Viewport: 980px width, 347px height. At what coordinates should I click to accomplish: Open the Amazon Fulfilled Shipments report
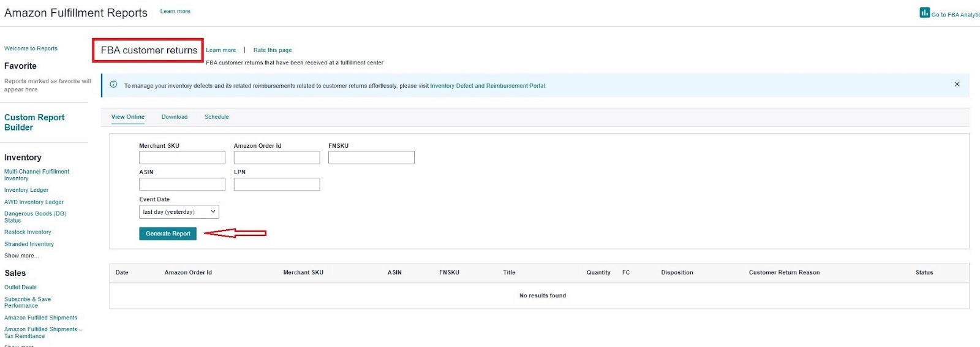(40, 318)
